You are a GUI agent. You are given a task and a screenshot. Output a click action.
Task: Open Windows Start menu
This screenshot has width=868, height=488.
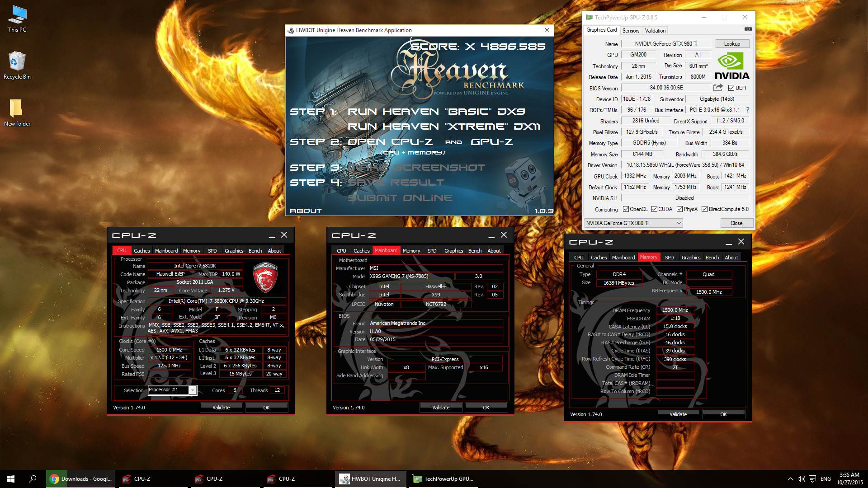[11, 479]
